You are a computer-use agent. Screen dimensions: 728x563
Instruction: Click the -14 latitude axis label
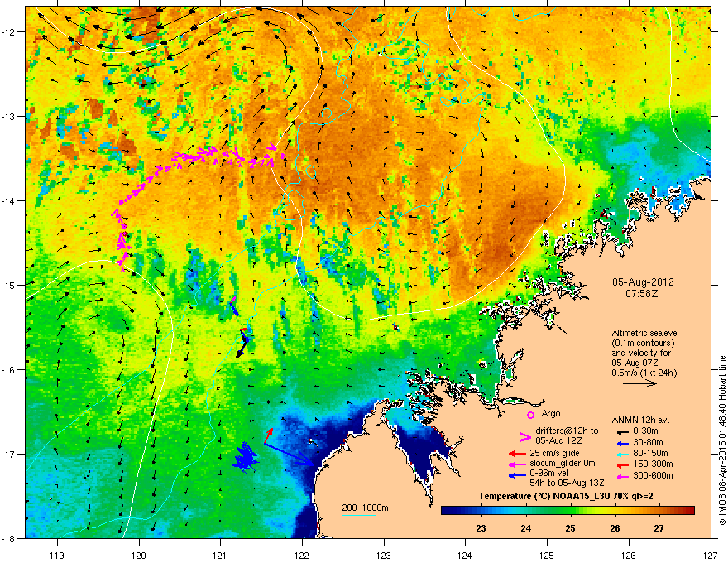[9, 200]
